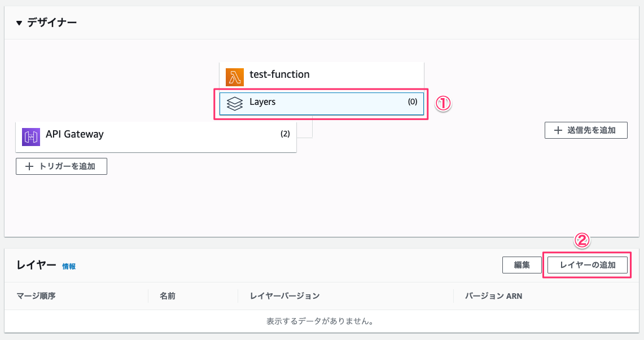Click the plus icon on トリガーを追加
The image size is (644, 340).
tap(29, 166)
